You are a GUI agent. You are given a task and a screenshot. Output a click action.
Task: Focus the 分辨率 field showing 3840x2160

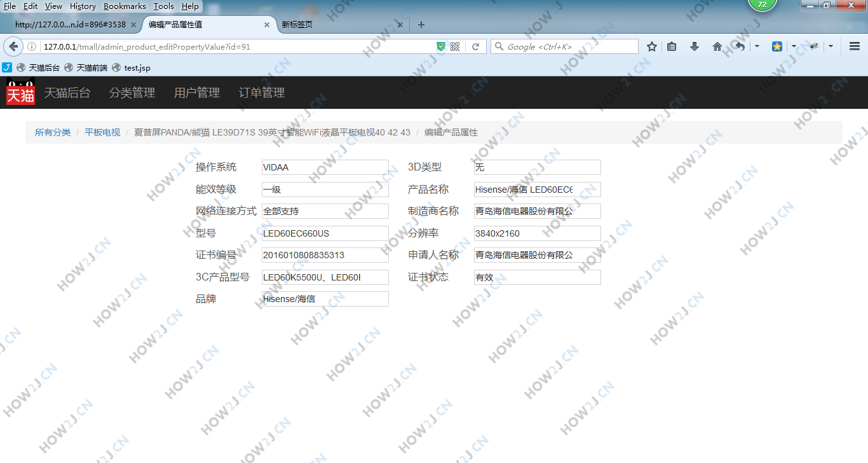click(x=537, y=233)
